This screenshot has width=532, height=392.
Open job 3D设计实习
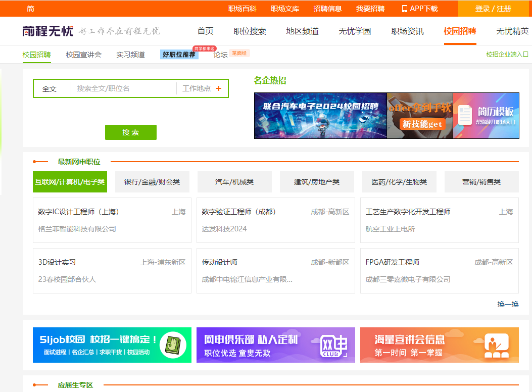57,262
